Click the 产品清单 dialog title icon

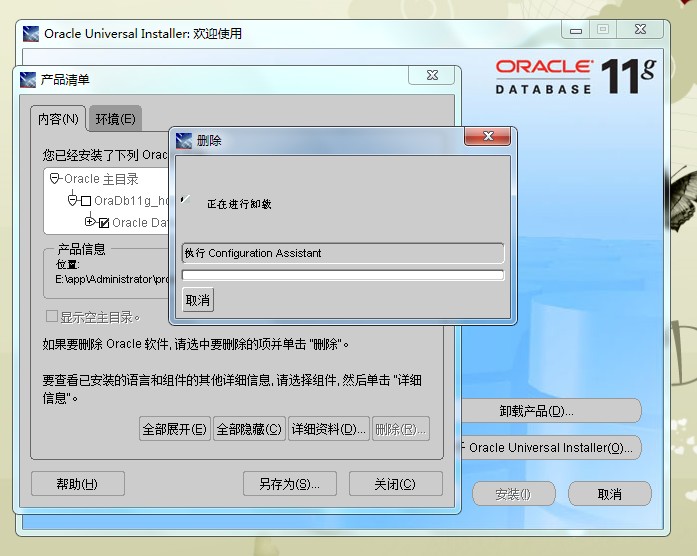coord(28,80)
